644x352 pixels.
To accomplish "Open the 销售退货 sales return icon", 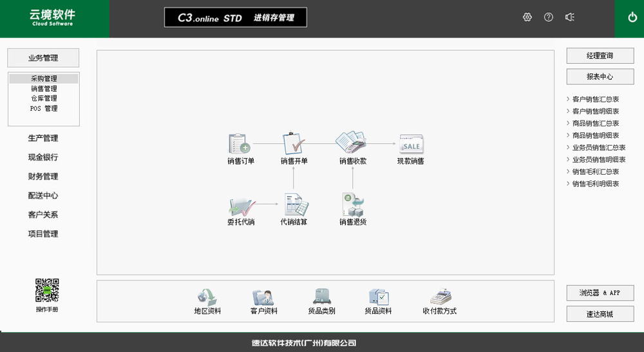I will (353, 205).
